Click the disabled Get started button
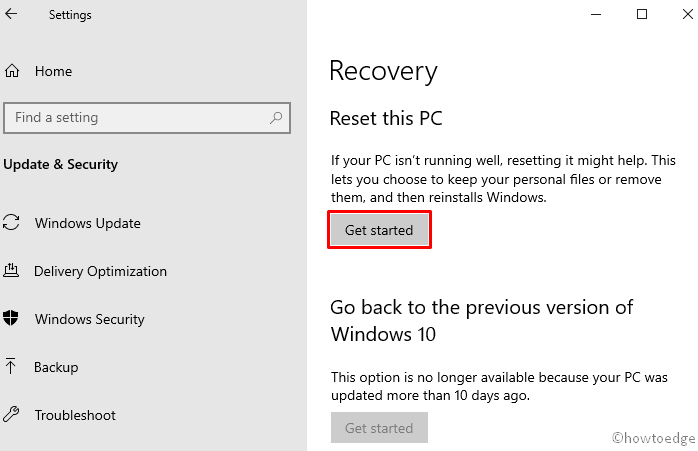Viewport: 698px width, 451px height. click(379, 428)
